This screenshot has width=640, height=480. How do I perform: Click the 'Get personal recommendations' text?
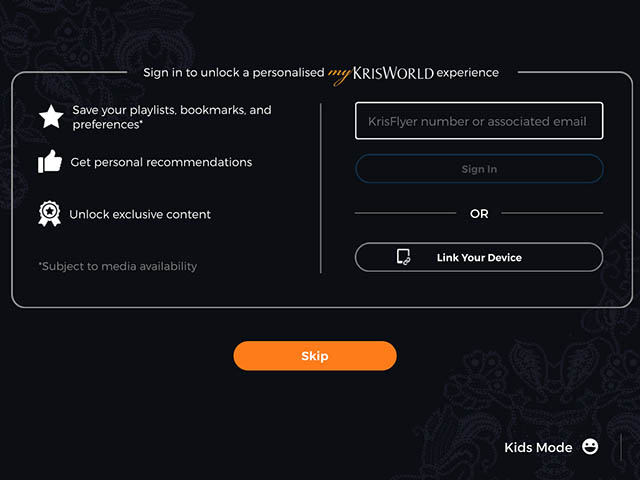[x=161, y=162]
